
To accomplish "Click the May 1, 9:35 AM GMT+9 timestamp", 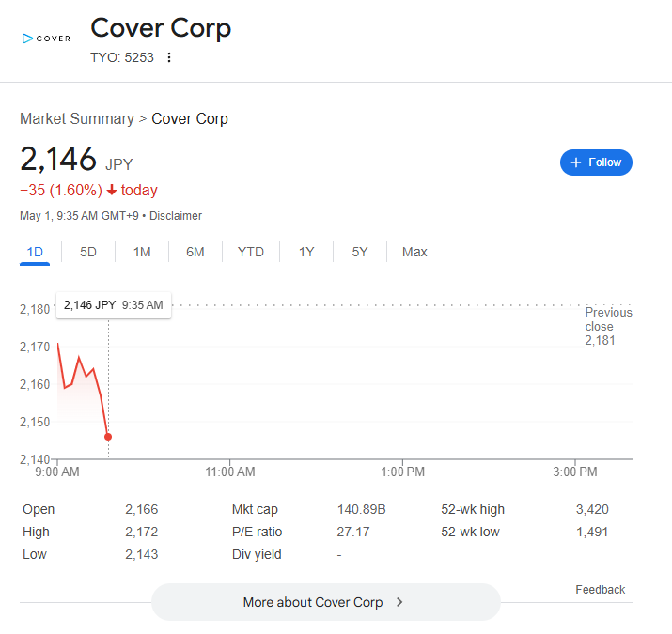I will (79, 216).
